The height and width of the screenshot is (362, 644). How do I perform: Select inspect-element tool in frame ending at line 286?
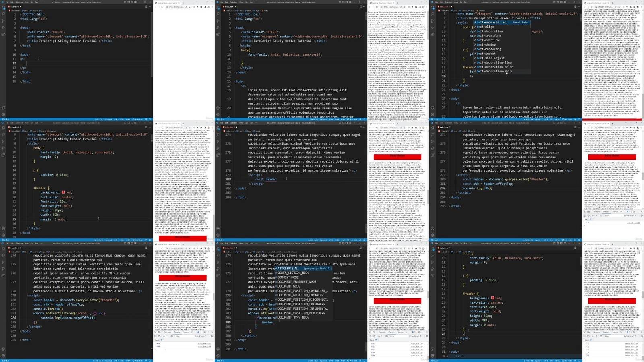(585, 211)
